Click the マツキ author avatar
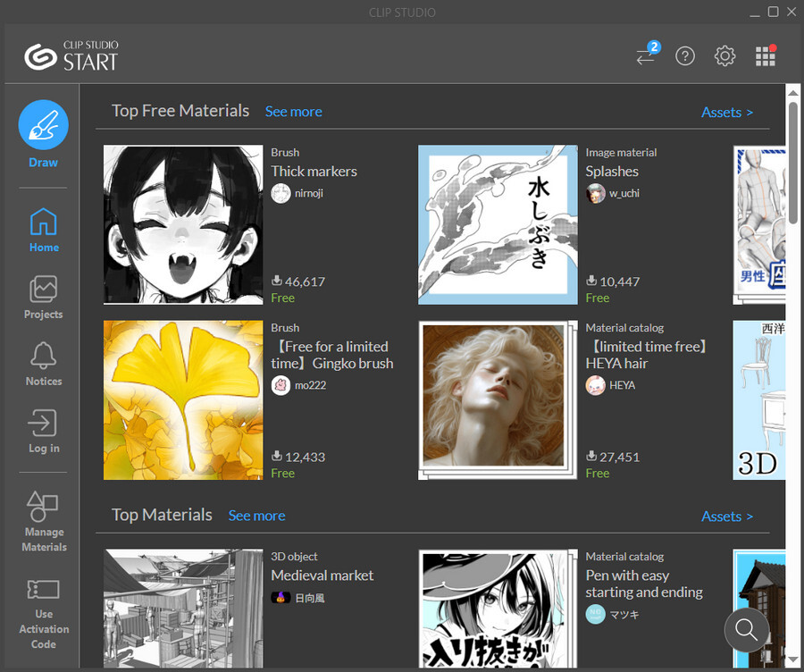804x672 pixels. [595, 614]
